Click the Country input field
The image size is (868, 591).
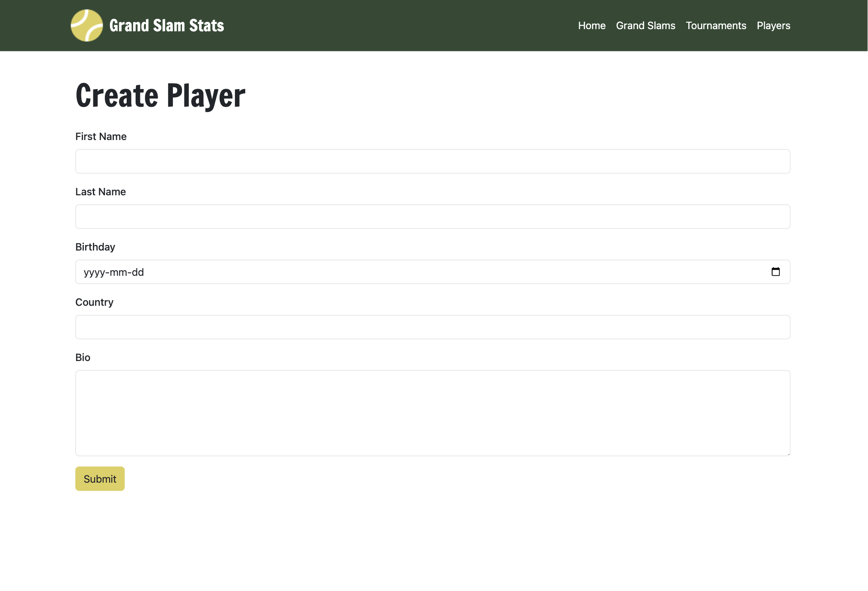[432, 327]
